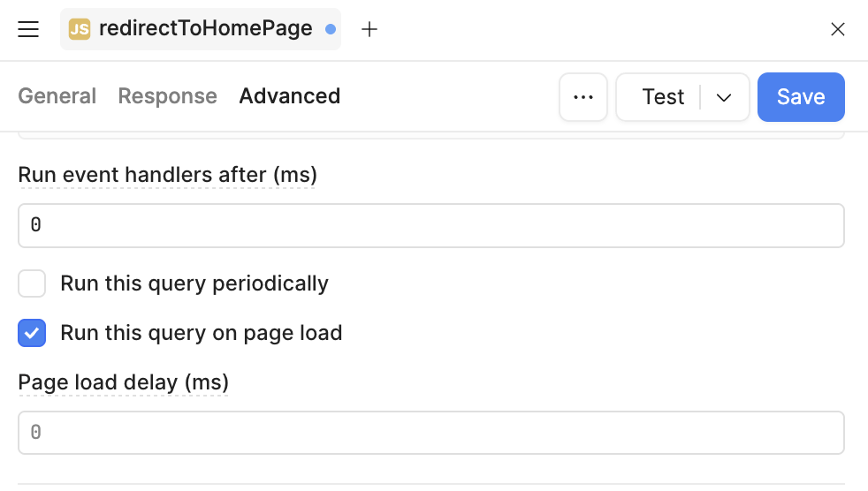
Task: Click the 'Run event handlers after (ms)' label
Action: 167,175
